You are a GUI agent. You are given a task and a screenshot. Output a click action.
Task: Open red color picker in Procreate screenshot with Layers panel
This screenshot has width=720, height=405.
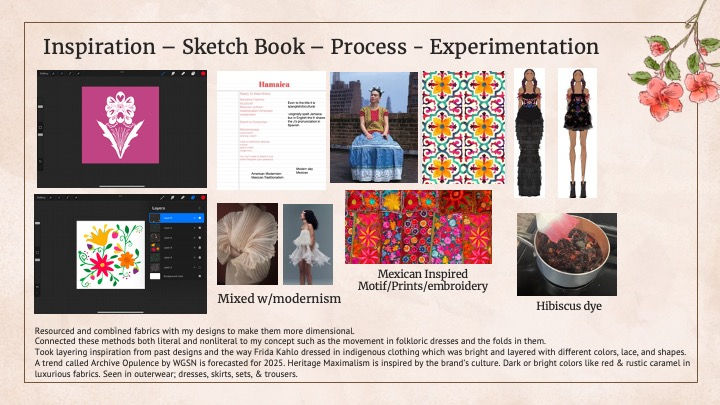(x=203, y=197)
